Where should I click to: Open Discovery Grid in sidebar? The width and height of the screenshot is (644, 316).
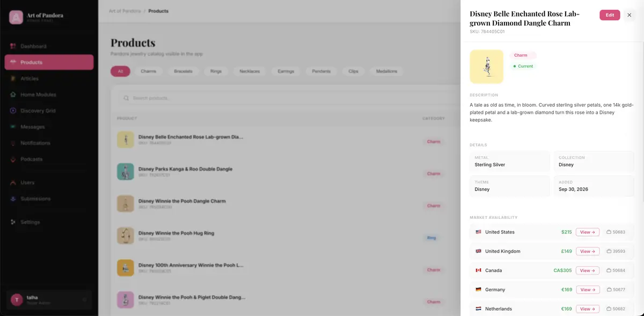[x=49, y=111]
